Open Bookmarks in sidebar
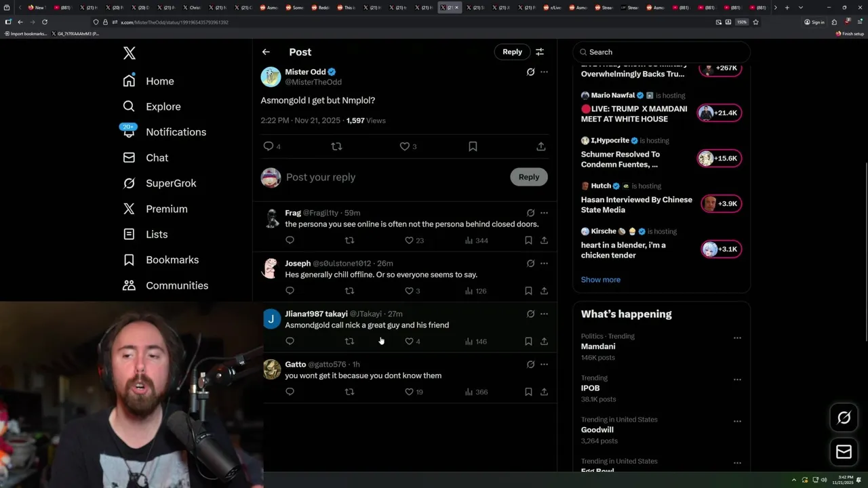Image resolution: width=868 pixels, height=488 pixels. coord(161,260)
